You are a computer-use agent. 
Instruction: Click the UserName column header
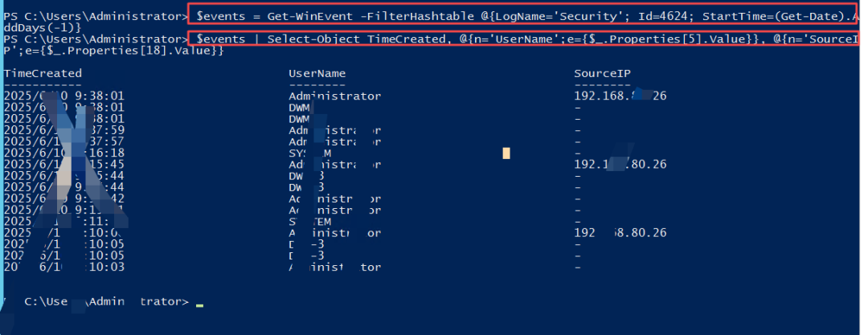(317, 73)
